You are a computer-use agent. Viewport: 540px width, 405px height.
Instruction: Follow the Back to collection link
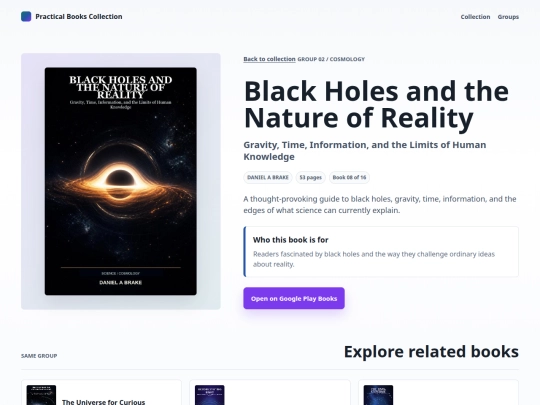coord(269,59)
